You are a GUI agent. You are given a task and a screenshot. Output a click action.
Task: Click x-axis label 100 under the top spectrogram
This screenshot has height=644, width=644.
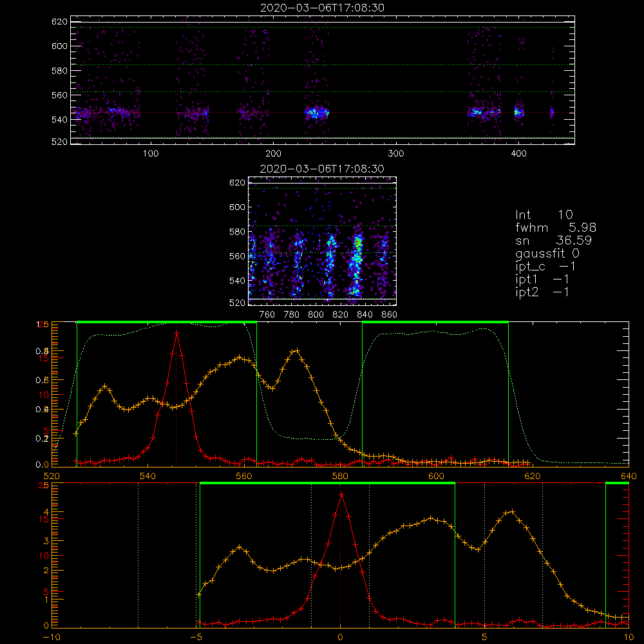click(x=151, y=154)
